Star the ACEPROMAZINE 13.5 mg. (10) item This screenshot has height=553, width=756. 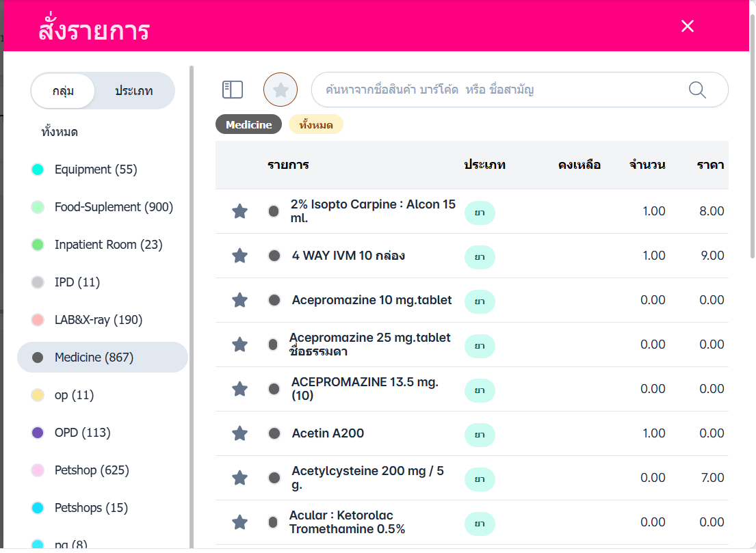239,389
